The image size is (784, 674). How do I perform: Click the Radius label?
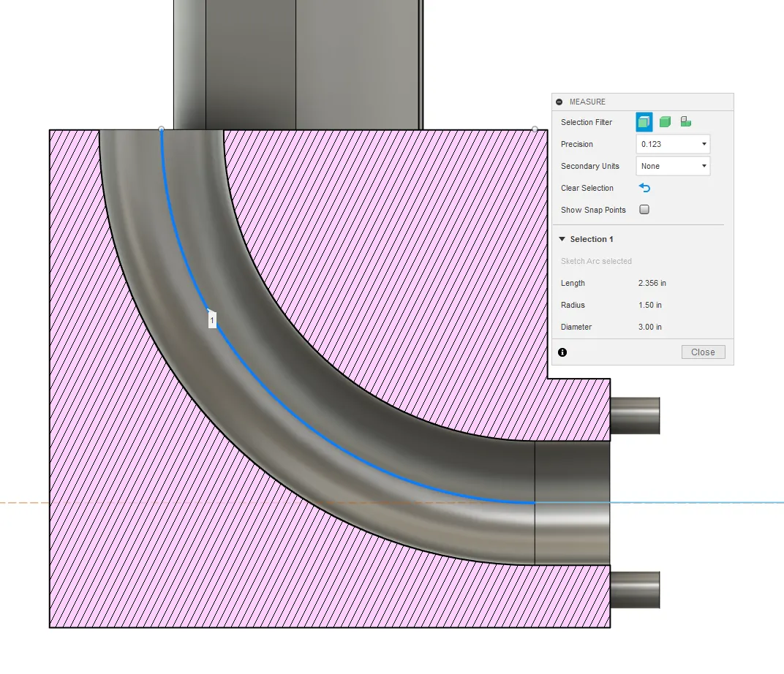(573, 305)
